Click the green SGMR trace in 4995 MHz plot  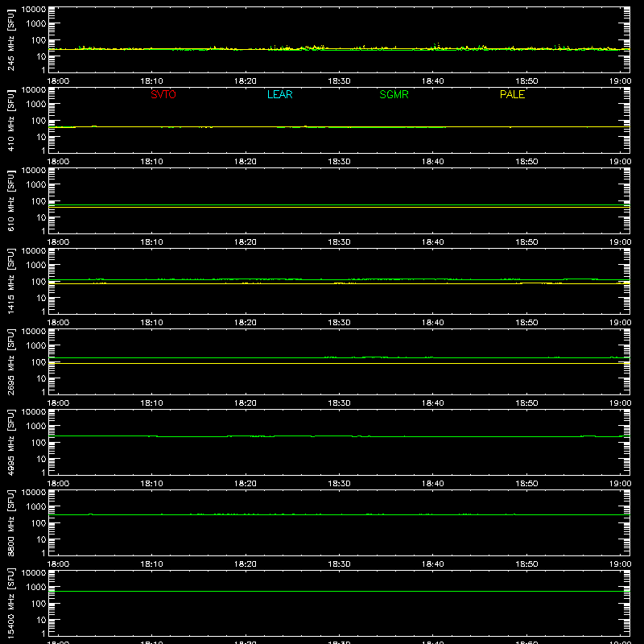pos(339,436)
